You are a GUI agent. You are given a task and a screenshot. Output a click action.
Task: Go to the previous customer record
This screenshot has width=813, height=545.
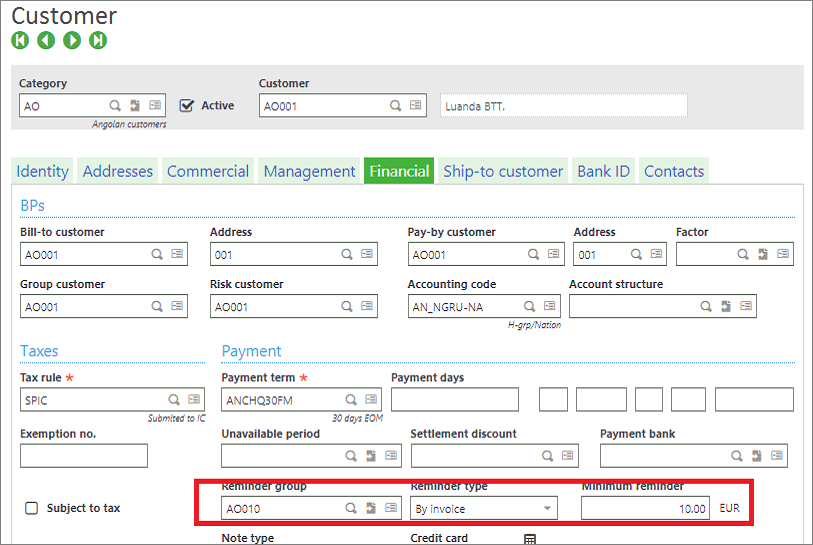46,40
